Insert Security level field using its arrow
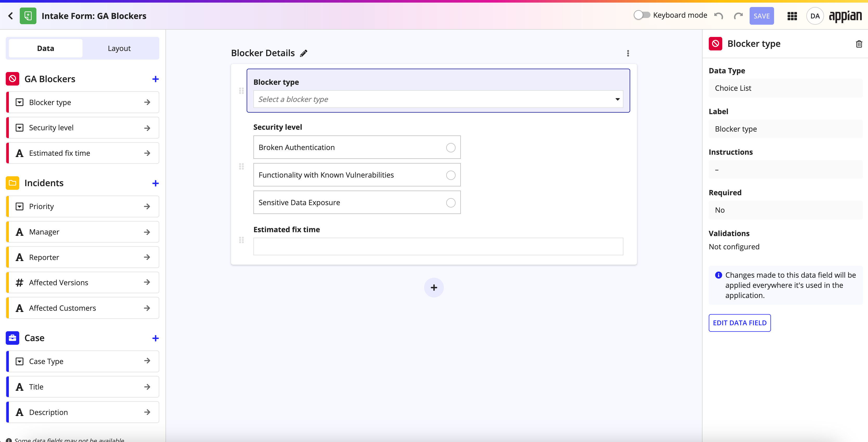 tap(147, 128)
